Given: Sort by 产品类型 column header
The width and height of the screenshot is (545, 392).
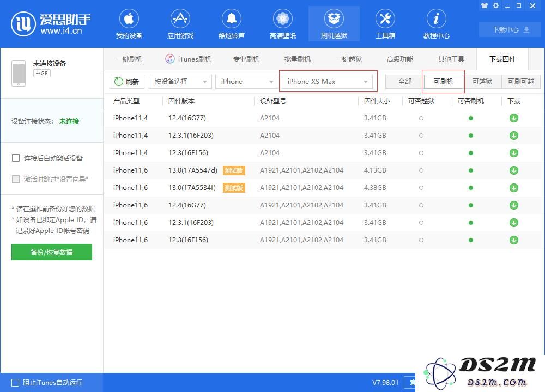Looking at the screenshot, I should [x=126, y=101].
